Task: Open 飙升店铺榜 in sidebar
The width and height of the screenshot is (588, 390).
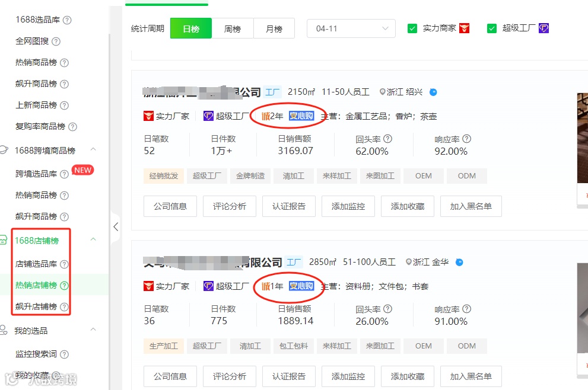Action: [36, 307]
